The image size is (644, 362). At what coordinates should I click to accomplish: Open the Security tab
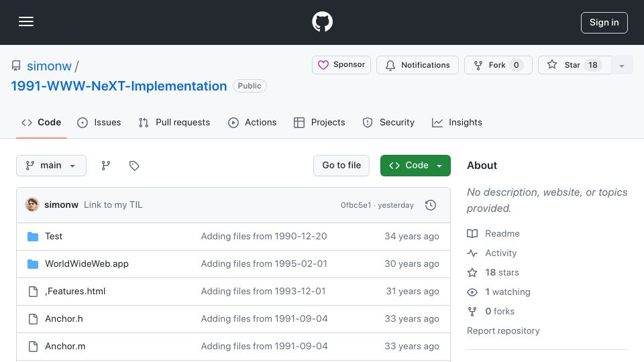pyautogui.click(x=388, y=122)
